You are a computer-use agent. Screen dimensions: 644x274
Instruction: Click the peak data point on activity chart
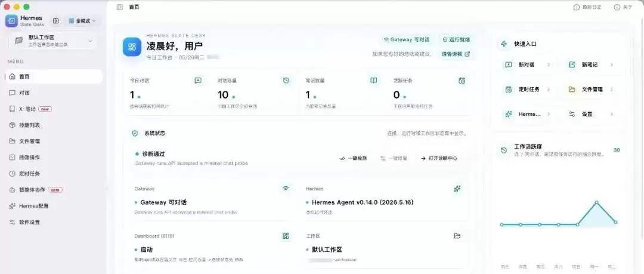click(x=596, y=202)
